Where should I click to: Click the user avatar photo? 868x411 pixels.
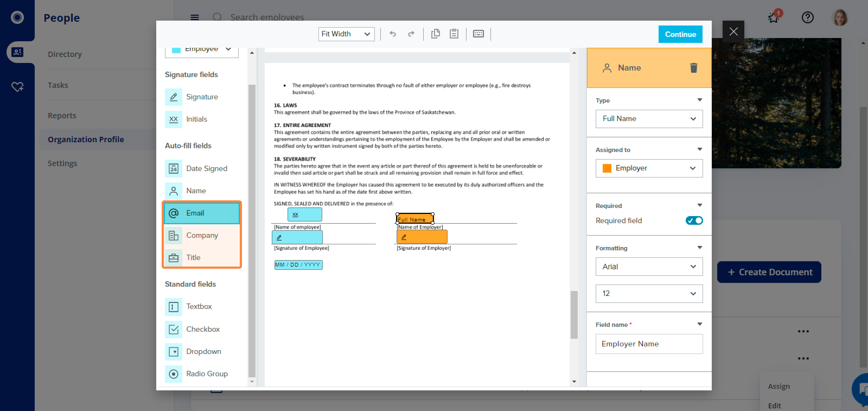click(x=840, y=17)
